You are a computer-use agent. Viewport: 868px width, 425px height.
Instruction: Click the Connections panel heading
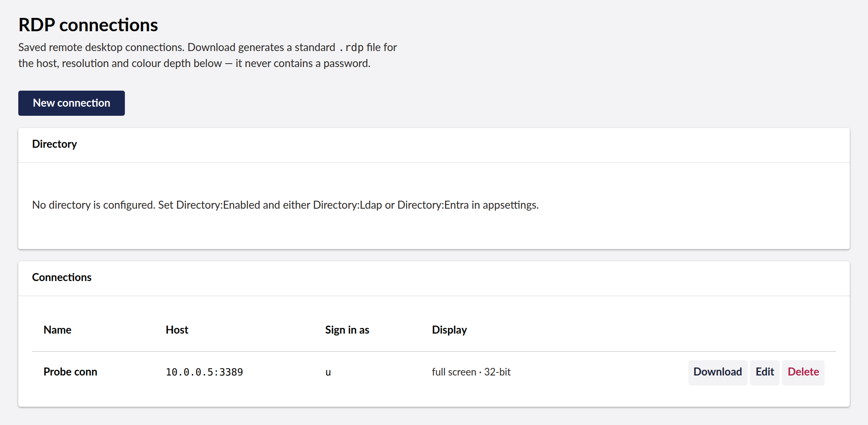click(62, 277)
